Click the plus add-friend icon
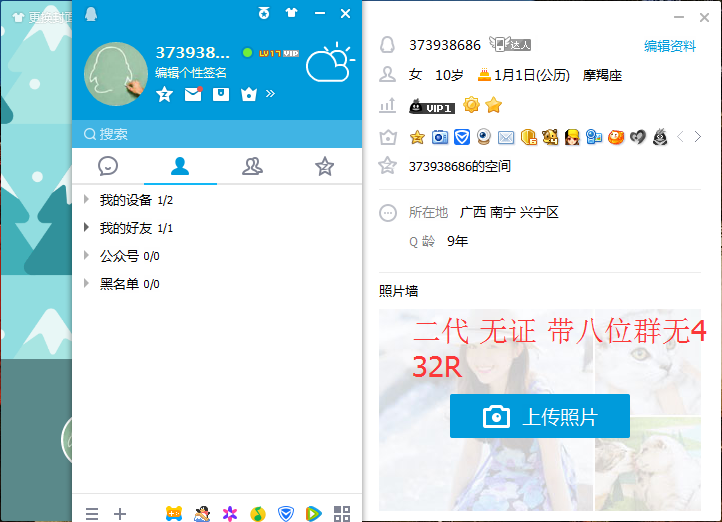 tap(120, 514)
